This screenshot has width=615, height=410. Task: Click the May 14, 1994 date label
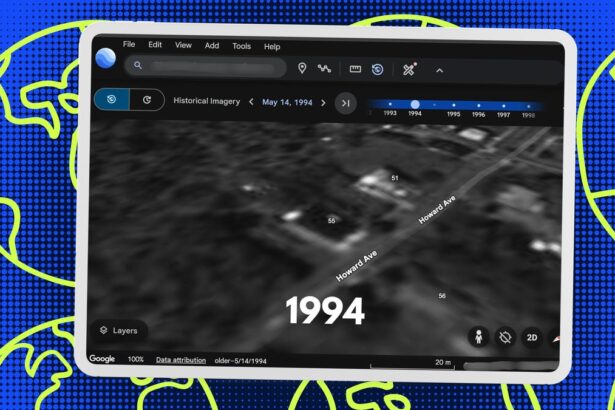287,102
